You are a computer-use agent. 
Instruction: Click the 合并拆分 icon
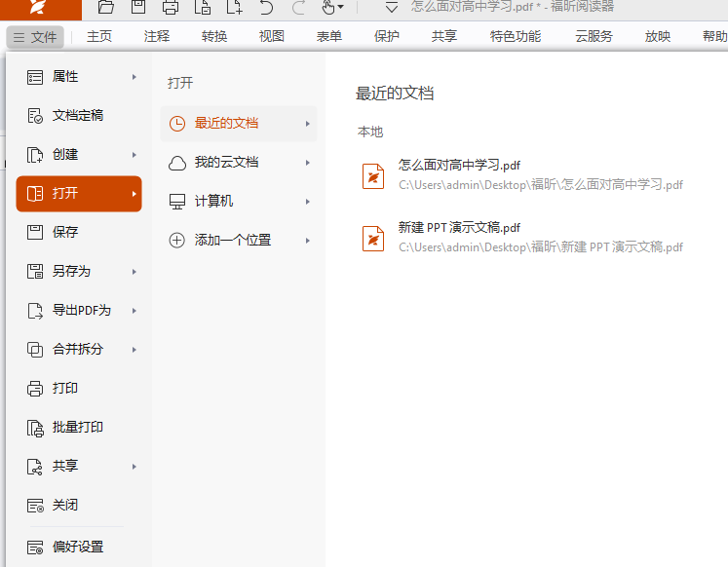35,350
